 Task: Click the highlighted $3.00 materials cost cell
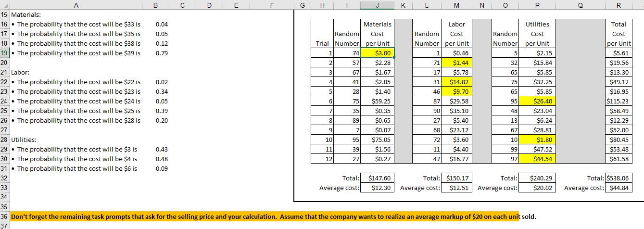pyautogui.click(x=378, y=53)
